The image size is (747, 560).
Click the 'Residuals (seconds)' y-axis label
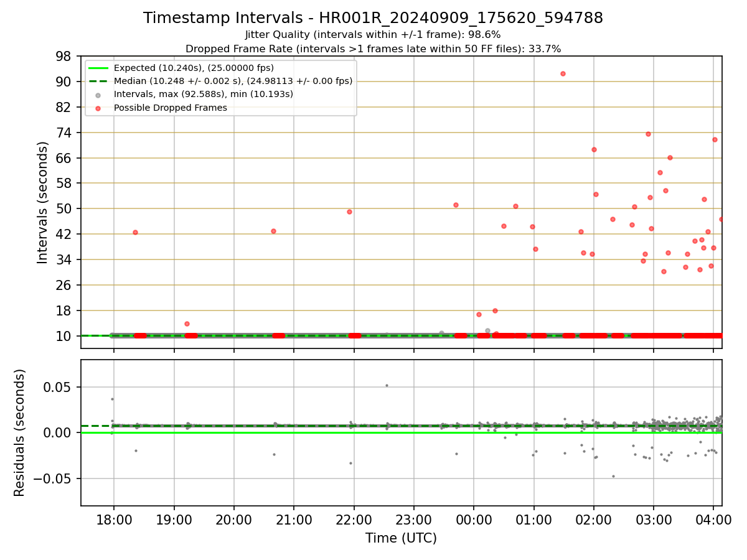(x=20, y=432)
